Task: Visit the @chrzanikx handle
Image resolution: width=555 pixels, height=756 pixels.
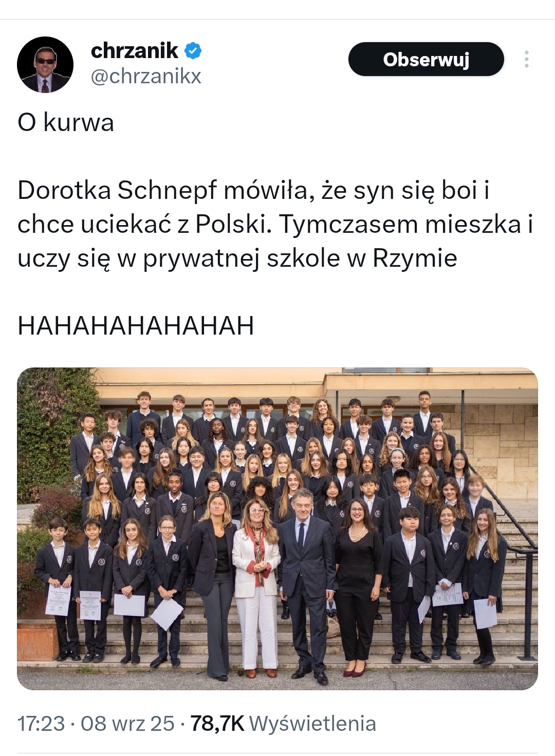Action: 146,77
